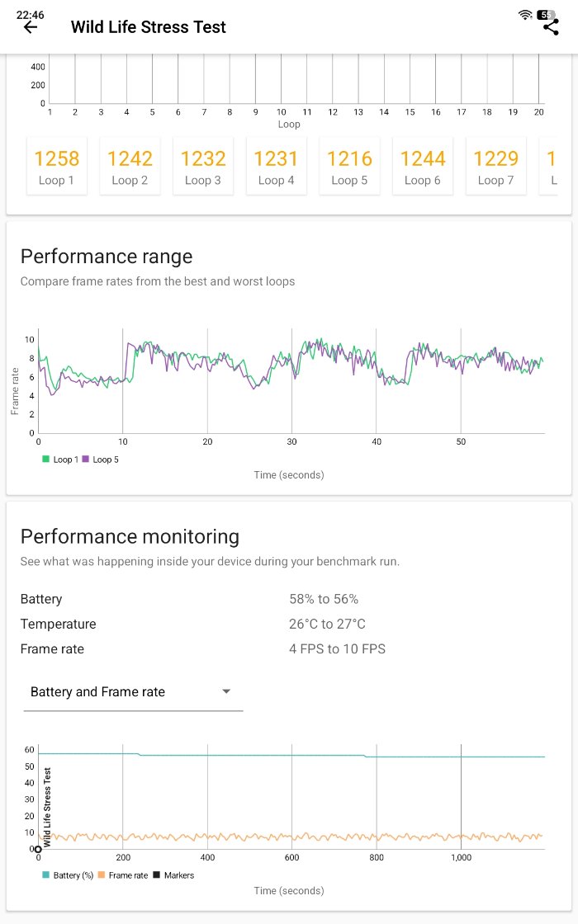Toggle the black Markers legend entry
Viewport: 578px width, 924px height.
(x=174, y=874)
